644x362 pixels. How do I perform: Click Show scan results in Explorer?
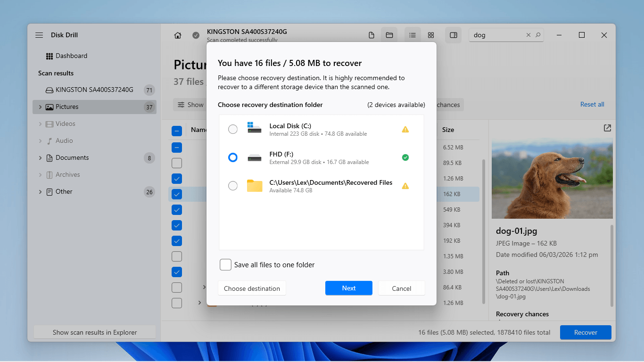[x=95, y=332]
